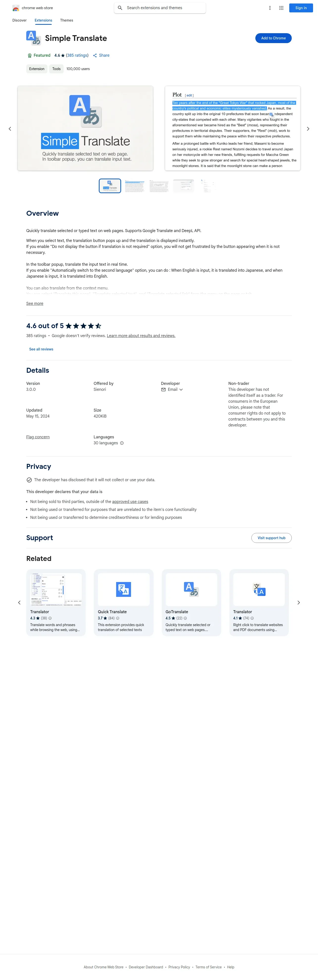The height and width of the screenshot is (980, 318).
Task: Open Developer Dashboard footer link
Action: pyautogui.click(x=146, y=967)
